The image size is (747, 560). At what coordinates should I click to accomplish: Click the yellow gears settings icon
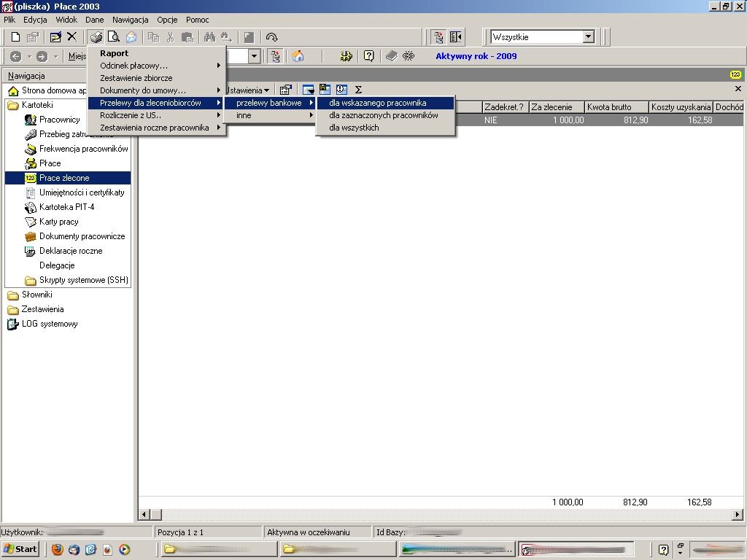[347, 56]
